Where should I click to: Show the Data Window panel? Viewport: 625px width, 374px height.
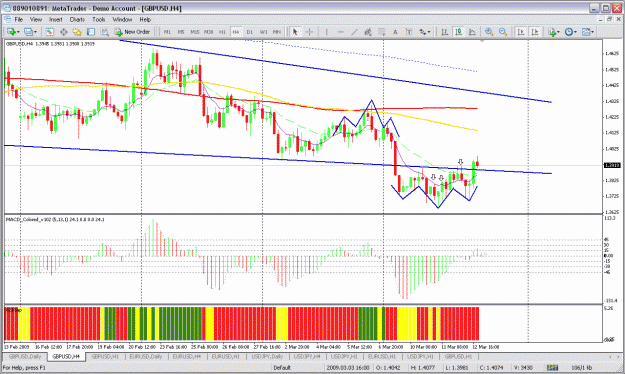(63, 32)
